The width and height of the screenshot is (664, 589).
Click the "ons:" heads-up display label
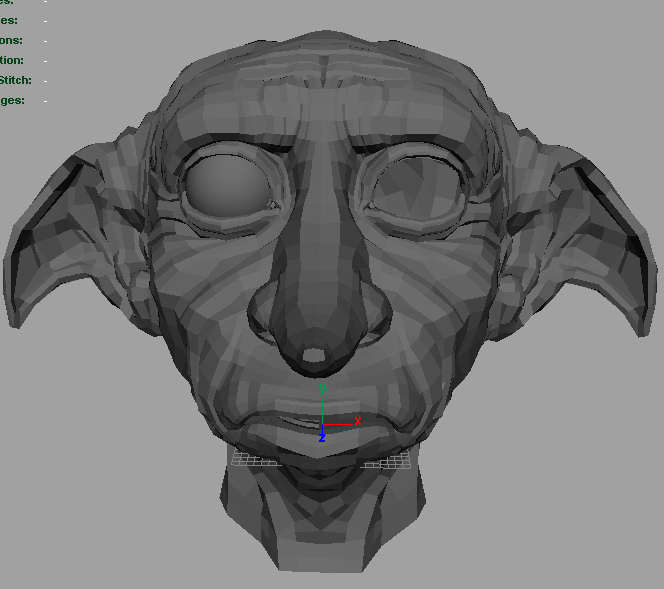[11, 40]
